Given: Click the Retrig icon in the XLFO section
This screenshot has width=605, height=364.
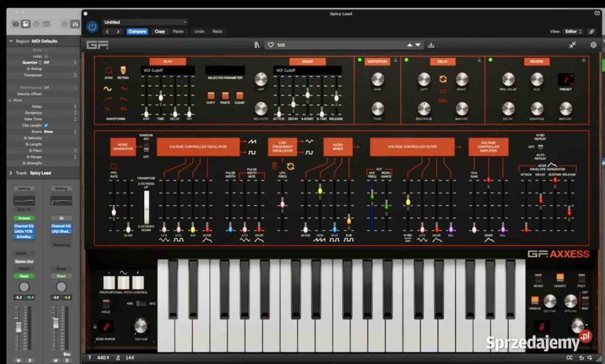Looking at the screenshot, I should 124,71.
